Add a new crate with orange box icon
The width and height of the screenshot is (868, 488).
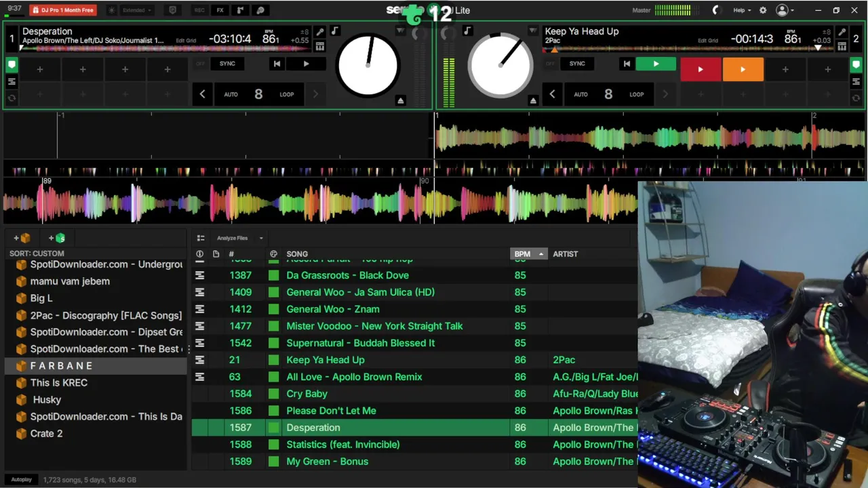click(x=22, y=238)
